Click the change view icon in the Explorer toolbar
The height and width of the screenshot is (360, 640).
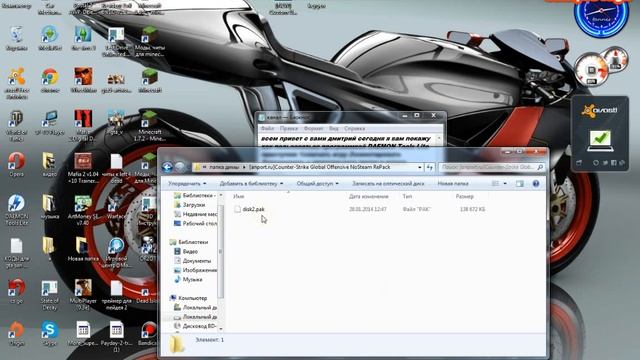click(x=495, y=184)
